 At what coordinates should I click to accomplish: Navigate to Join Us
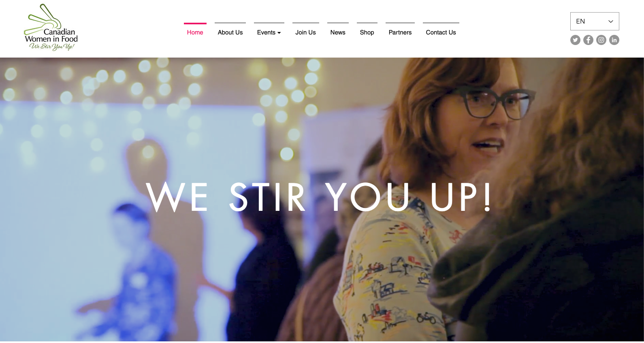[x=305, y=32]
